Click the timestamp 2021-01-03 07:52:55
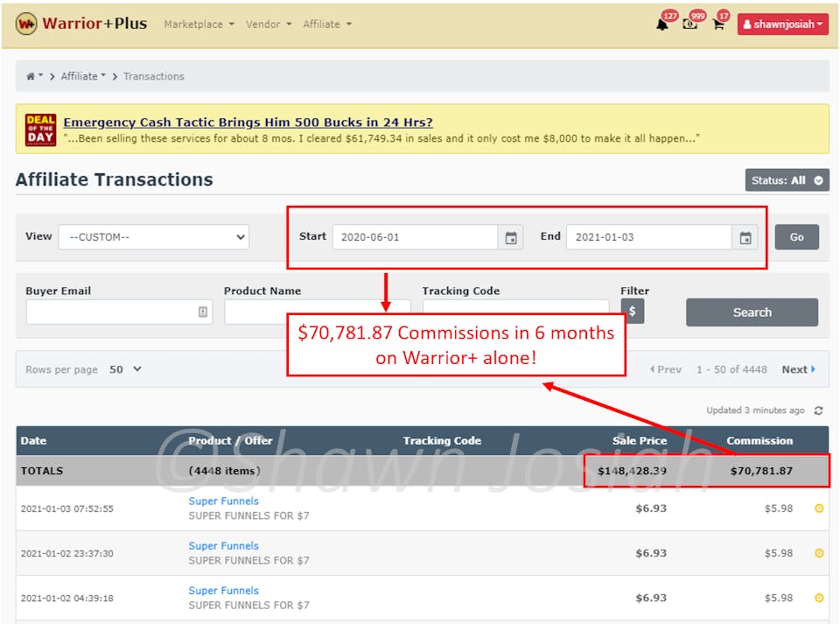Image resolution: width=840 pixels, height=624 pixels. coord(67,508)
